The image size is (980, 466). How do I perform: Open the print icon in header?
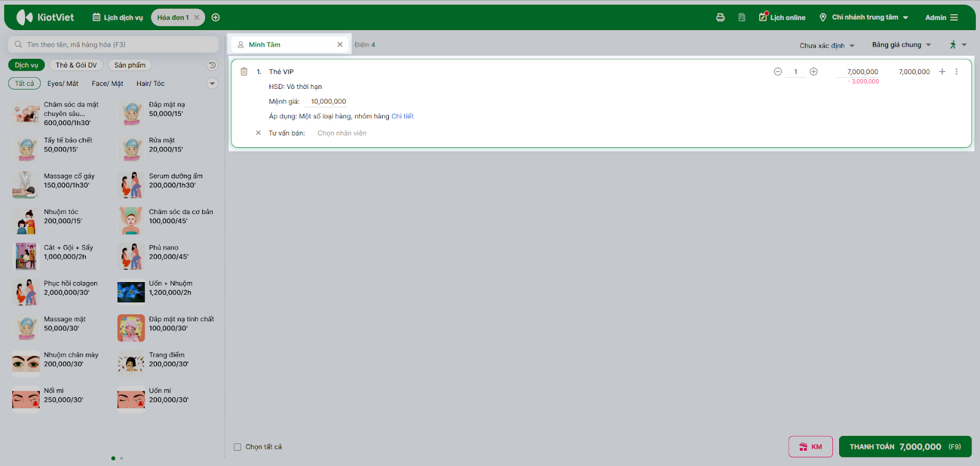tap(720, 18)
